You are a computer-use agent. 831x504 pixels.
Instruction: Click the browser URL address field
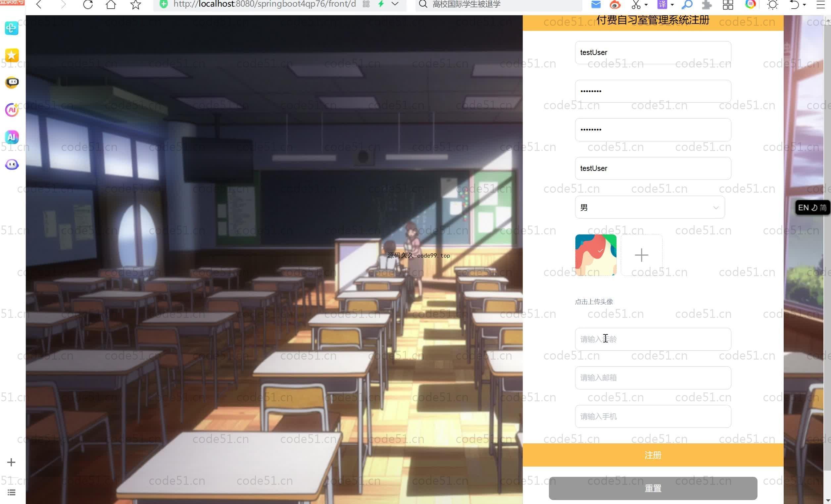pos(264,4)
